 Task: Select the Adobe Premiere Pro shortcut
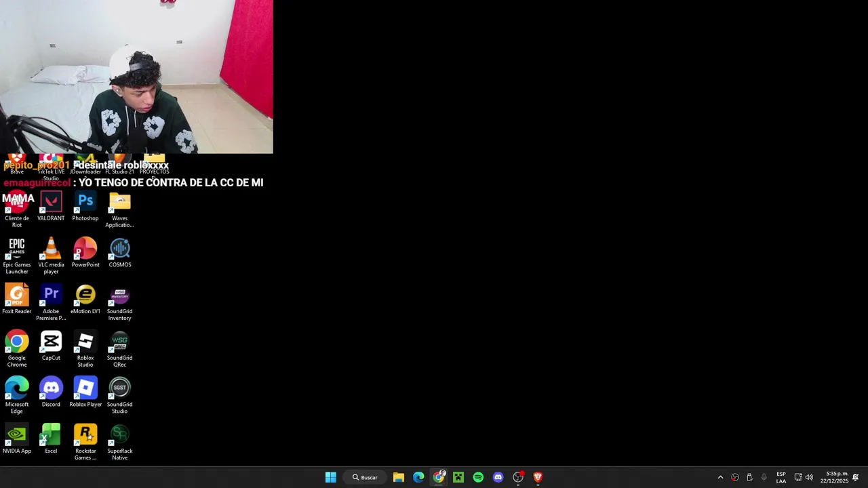[51, 302]
